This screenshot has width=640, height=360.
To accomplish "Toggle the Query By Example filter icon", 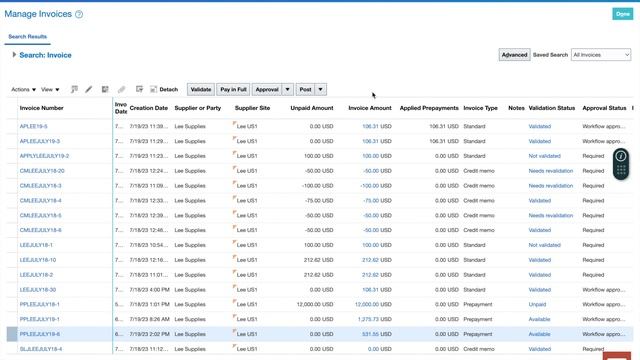I will (74, 89).
